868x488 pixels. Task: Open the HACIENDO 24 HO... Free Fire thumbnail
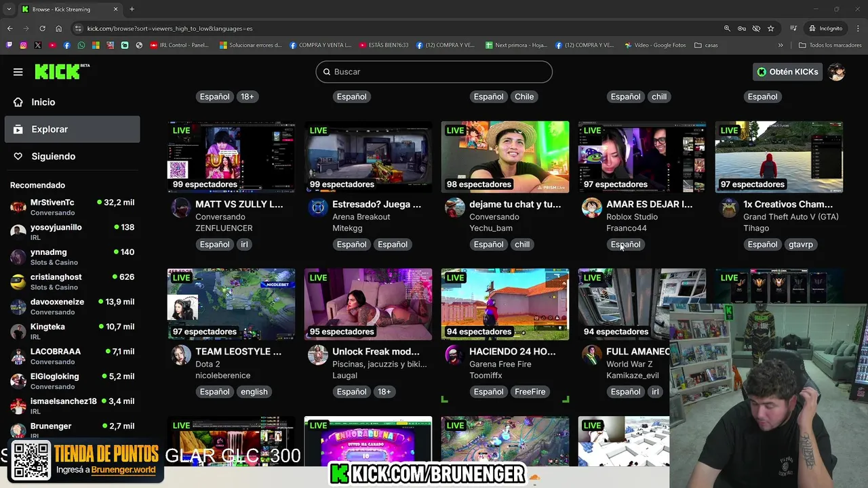(505, 304)
